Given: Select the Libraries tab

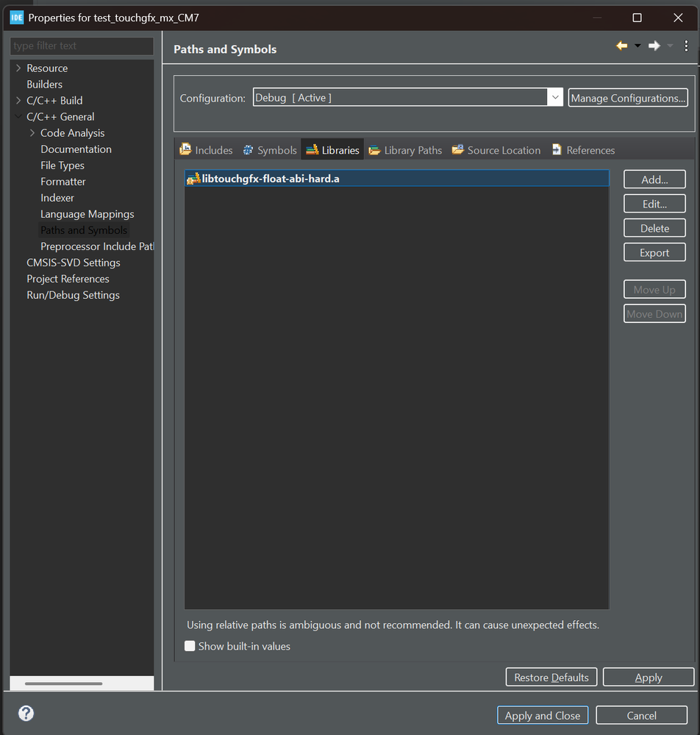Looking at the screenshot, I should (332, 150).
